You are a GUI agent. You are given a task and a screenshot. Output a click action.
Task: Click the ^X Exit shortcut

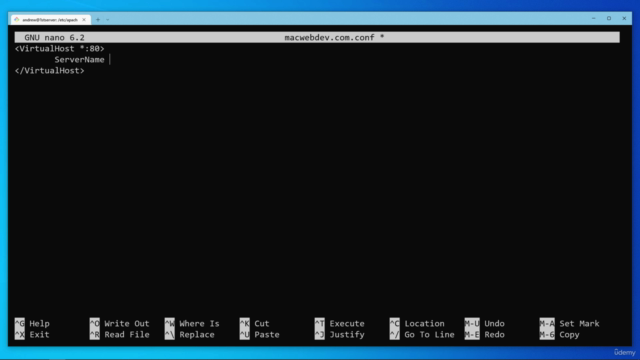pyautogui.click(x=32, y=335)
